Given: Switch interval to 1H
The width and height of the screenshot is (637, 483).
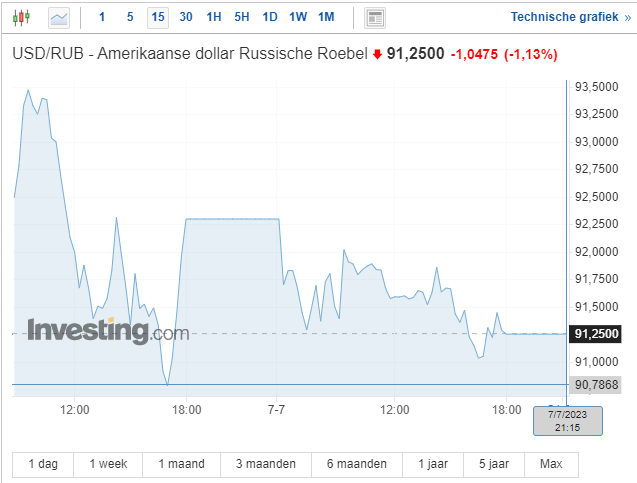Looking at the screenshot, I should coord(214,17).
